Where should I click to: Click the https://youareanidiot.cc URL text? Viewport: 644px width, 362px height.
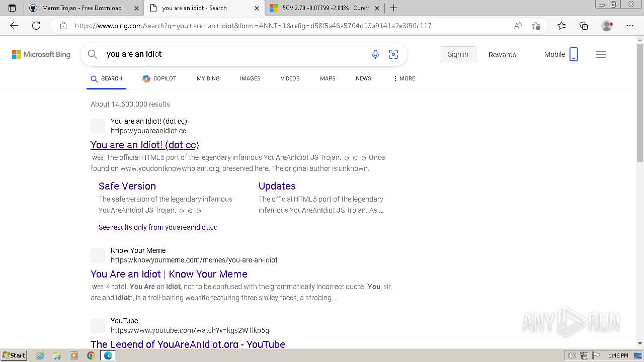pyautogui.click(x=148, y=131)
